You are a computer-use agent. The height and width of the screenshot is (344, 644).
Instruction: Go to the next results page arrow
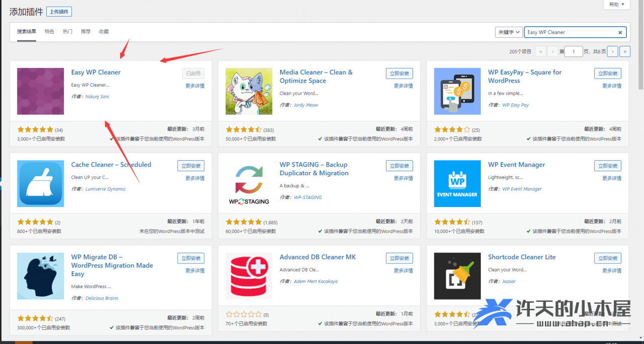(612, 51)
